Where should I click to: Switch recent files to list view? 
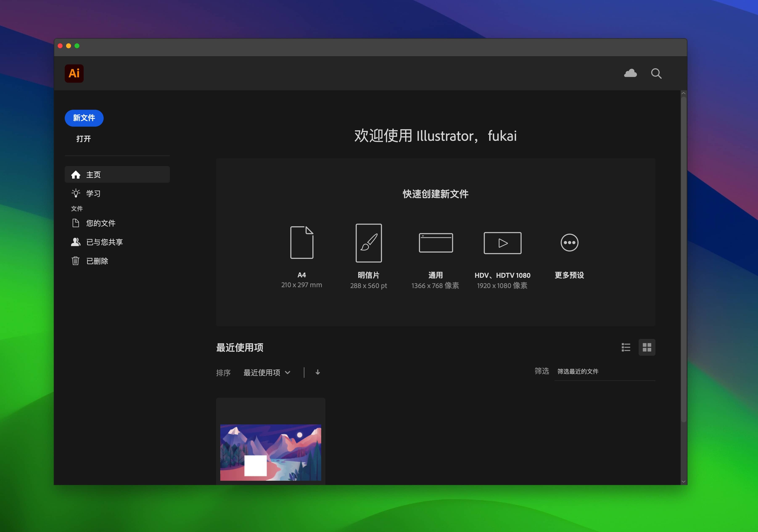626,347
